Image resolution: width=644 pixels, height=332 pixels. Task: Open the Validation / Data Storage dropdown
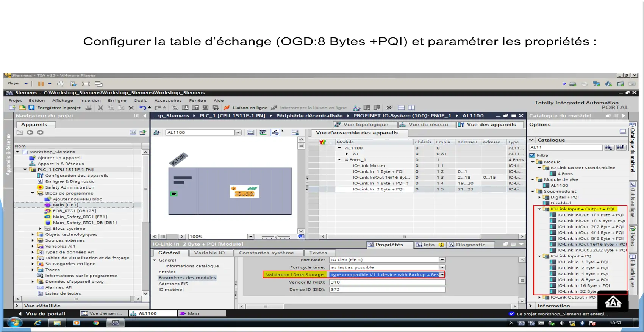point(442,275)
